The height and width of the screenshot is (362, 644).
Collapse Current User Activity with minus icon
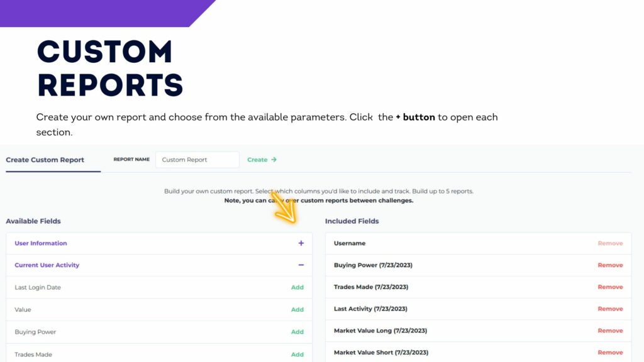tap(301, 265)
